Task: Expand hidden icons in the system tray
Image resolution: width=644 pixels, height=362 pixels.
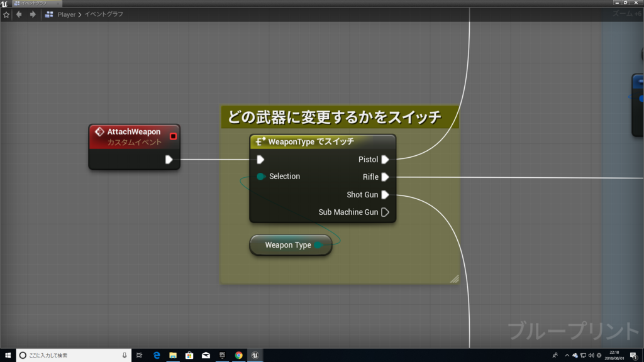Action: (567, 355)
